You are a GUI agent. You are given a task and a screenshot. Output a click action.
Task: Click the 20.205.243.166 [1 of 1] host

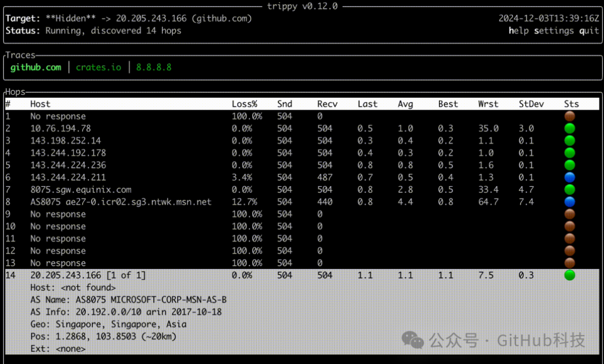[88, 275]
